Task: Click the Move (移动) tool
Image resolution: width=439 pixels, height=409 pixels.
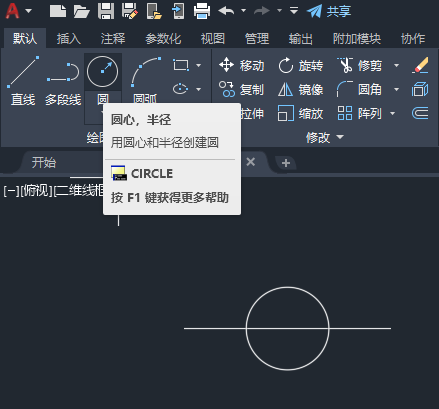Action: point(242,65)
